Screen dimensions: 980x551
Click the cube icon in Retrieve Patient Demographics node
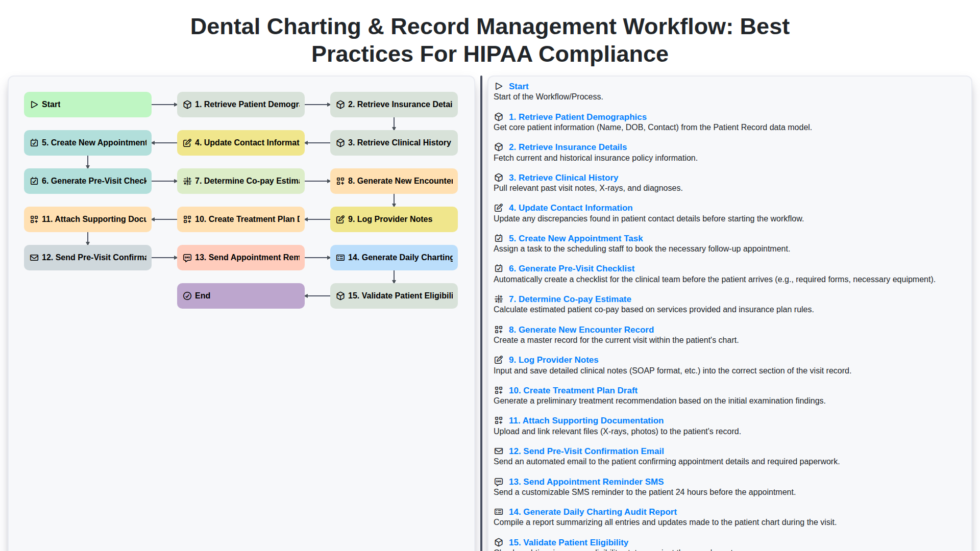click(187, 105)
